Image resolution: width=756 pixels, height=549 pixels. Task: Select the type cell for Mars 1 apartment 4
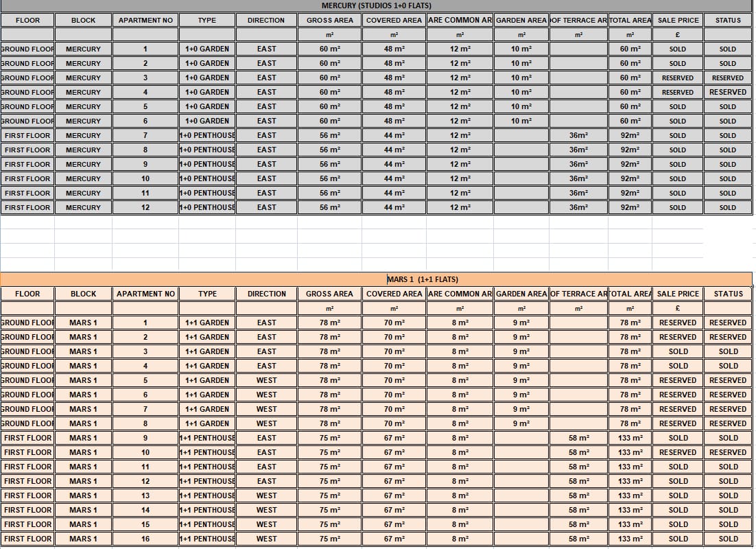tap(207, 366)
